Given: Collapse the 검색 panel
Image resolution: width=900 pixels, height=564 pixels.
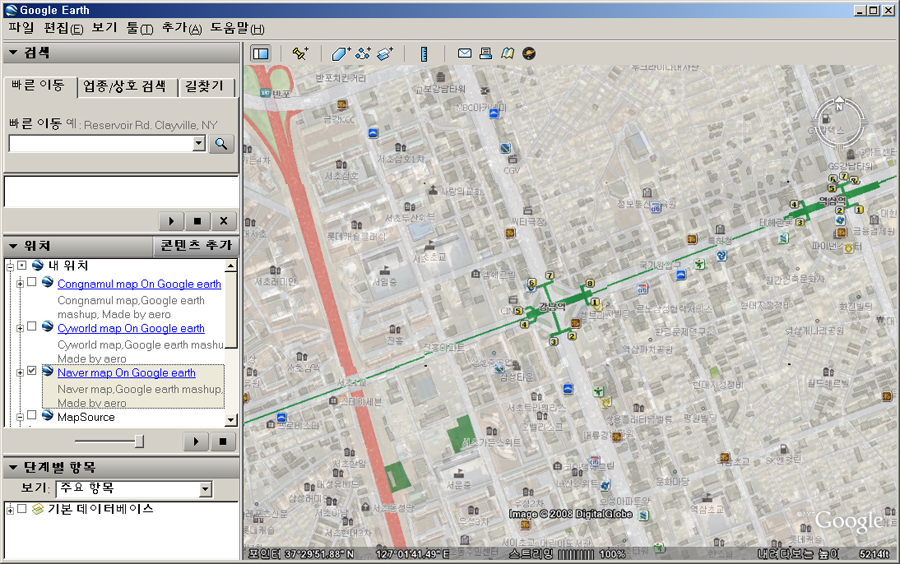Looking at the screenshot, I should [13, 52].
